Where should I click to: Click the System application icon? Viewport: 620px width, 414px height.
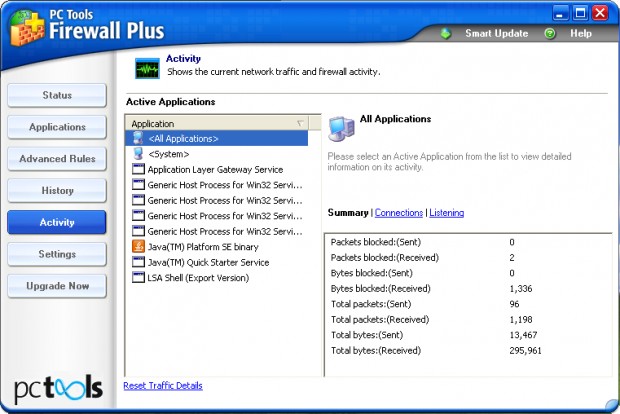[138, 154]
